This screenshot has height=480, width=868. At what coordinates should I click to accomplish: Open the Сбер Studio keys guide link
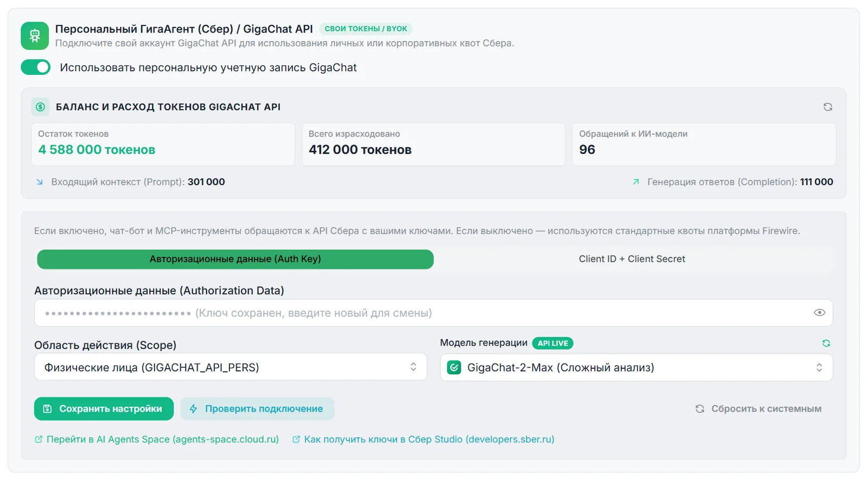[x=423, y=439]
